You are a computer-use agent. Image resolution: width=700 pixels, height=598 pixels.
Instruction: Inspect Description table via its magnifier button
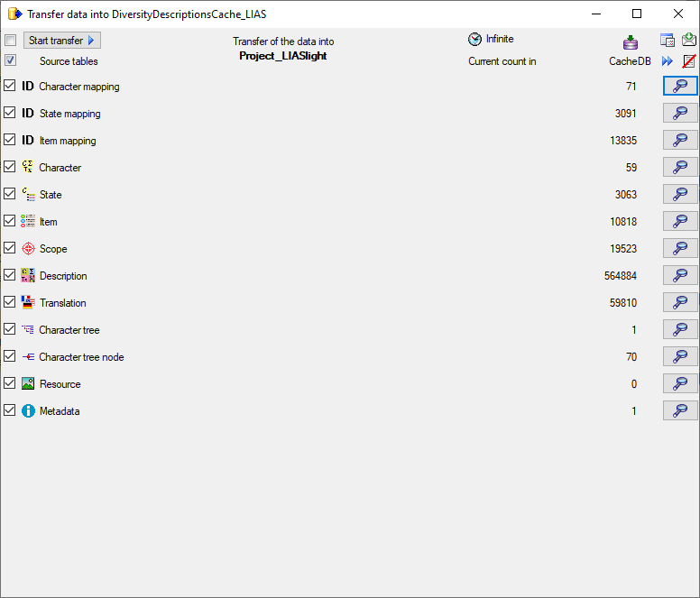pos(680,275)
